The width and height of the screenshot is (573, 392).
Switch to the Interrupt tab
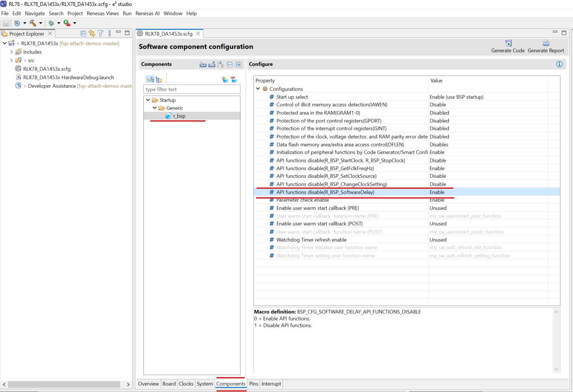(271, 384)
